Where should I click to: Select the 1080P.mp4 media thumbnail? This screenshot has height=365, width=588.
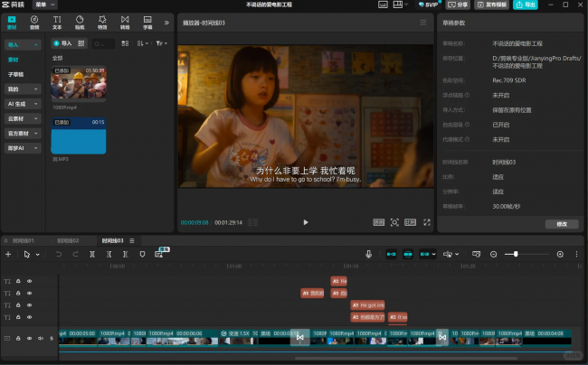pyautogui.click(x=79, y=82)
